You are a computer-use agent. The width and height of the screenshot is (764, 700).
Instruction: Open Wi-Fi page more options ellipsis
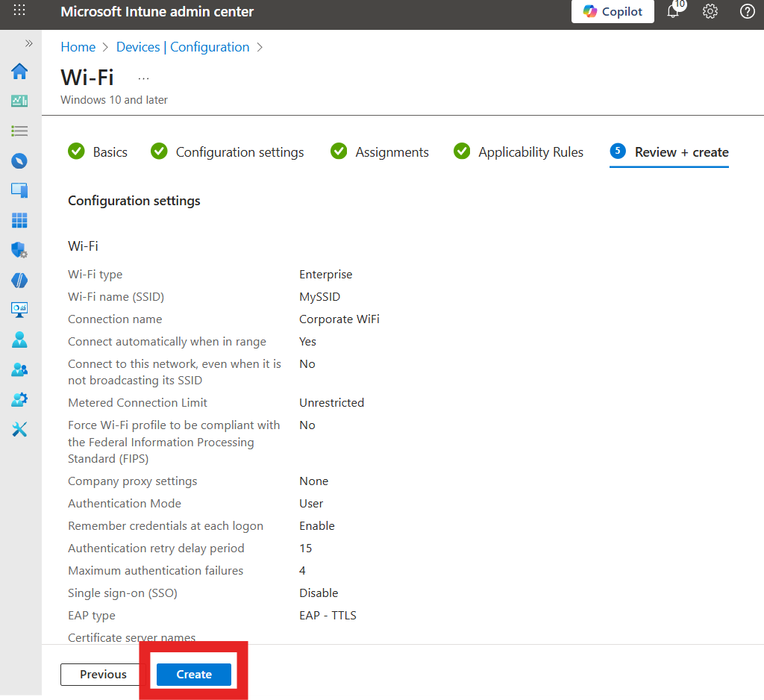(143, 78)
